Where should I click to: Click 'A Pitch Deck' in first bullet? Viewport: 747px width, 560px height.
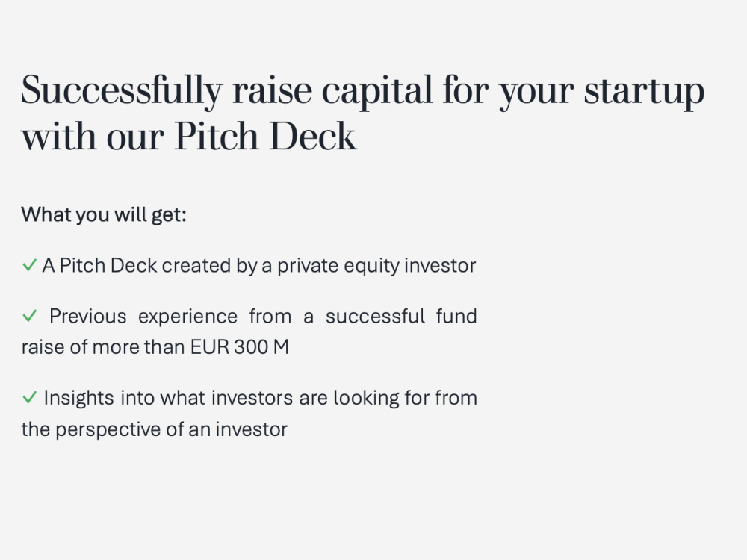click(x=99, y=265)
